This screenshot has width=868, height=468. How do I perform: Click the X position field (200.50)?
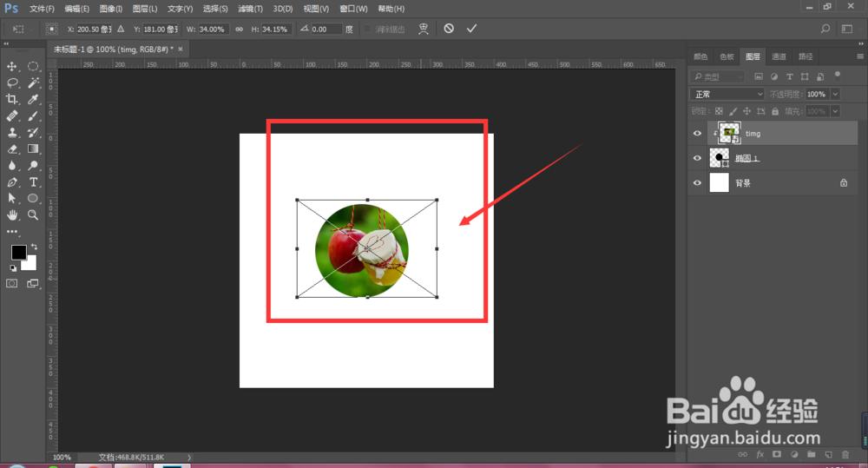coord(94,30)
